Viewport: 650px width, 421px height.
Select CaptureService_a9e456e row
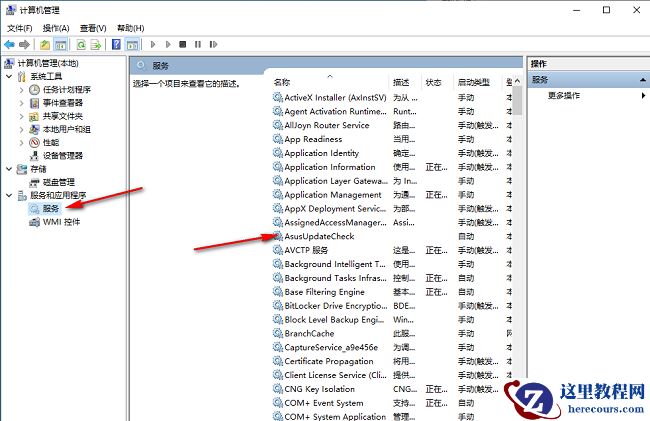click(392, 347)
